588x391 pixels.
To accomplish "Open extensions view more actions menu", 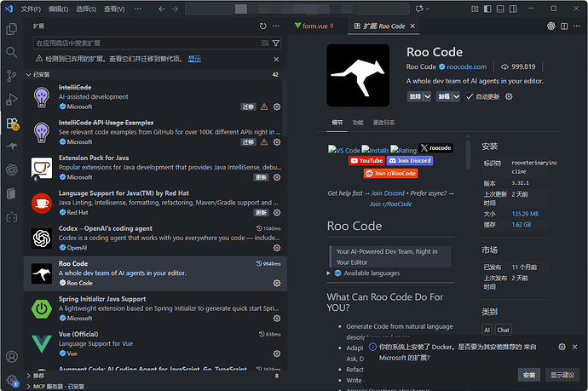I will (x=275, y=26).
